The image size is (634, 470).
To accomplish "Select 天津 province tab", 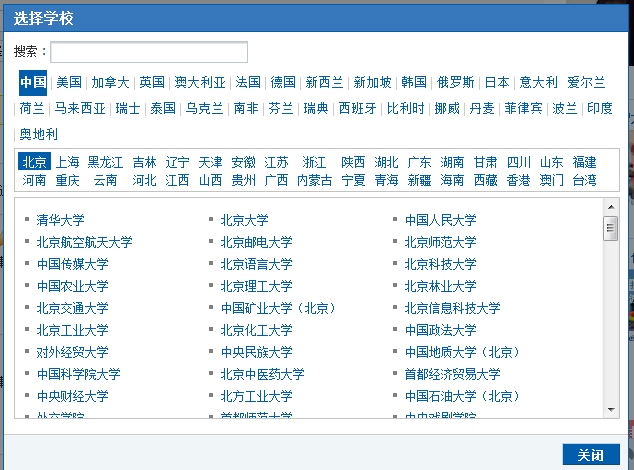I will (x=210, y=162).
